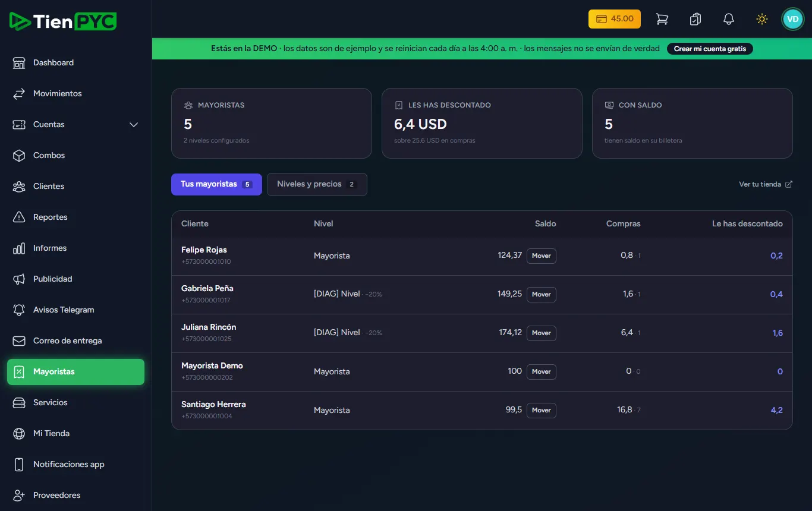Click the 45.00 wallet balance badge
The height and width of the screenshot is (511, 812).
[x=615, y=19]
